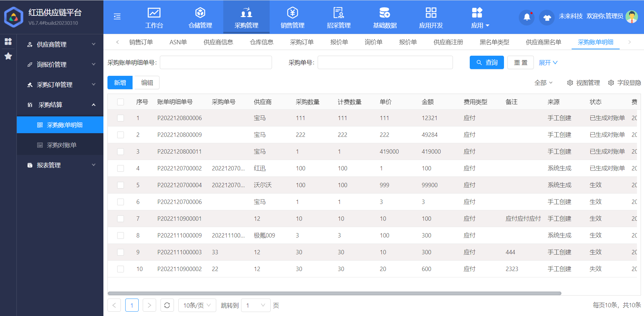This screenshot has width=644, height=316.
Task: Focus the 采购账单明细单号 input field
Action: tap(216, 62)
